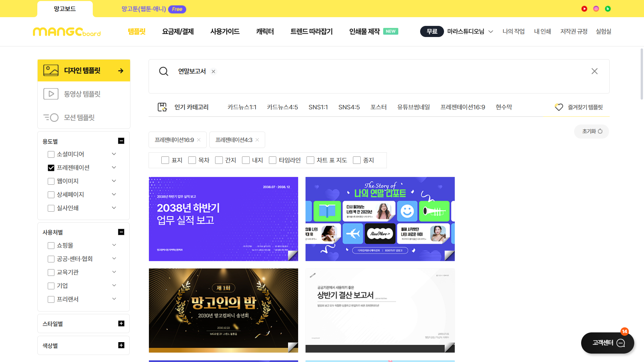The width and height of the screenshot is (644, 362).
Task: Expand the 스타일별 filter section
Action: pyautogui.click(x=121, y=324)
